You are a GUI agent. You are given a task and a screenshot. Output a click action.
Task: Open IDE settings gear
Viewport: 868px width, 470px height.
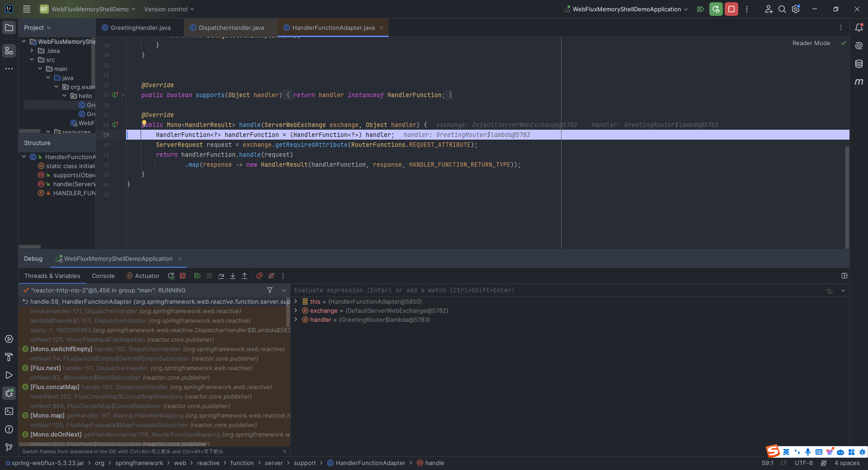click(x=796, y=9)
